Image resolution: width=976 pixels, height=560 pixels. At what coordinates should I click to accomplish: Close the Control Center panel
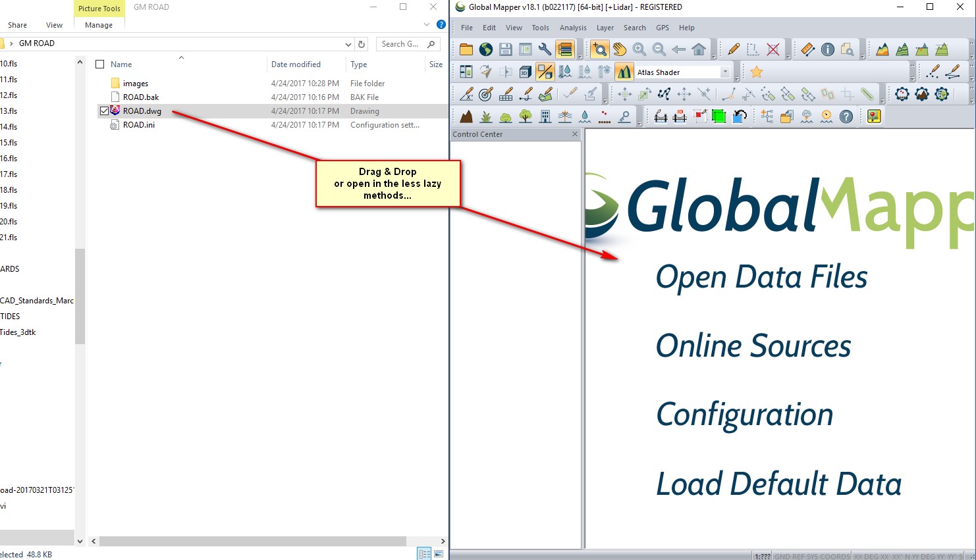[x=575, y=134]
